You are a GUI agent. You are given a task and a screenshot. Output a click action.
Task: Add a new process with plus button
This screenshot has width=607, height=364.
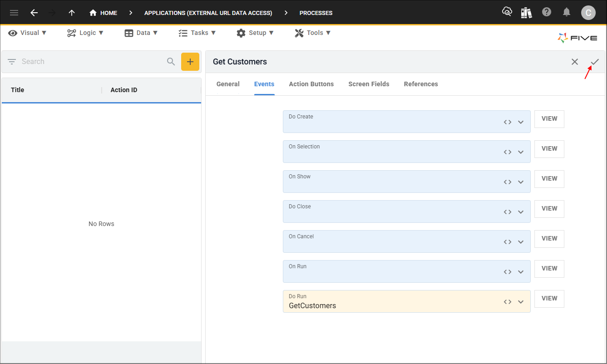click(190, 62)
